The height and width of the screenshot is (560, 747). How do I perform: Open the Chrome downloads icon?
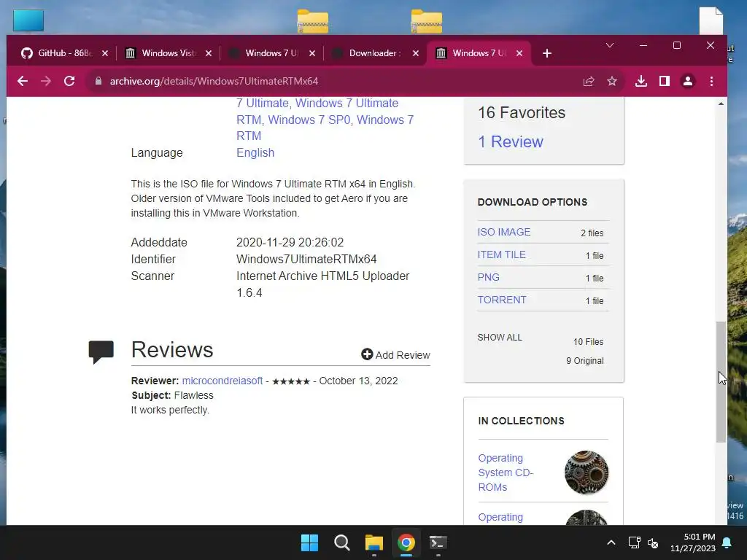(x=641, y=82)
